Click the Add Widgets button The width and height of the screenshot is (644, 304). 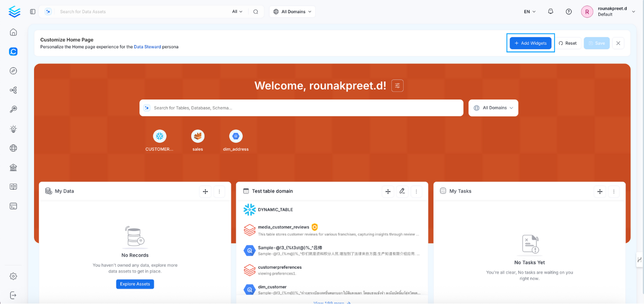coord(530,43)
